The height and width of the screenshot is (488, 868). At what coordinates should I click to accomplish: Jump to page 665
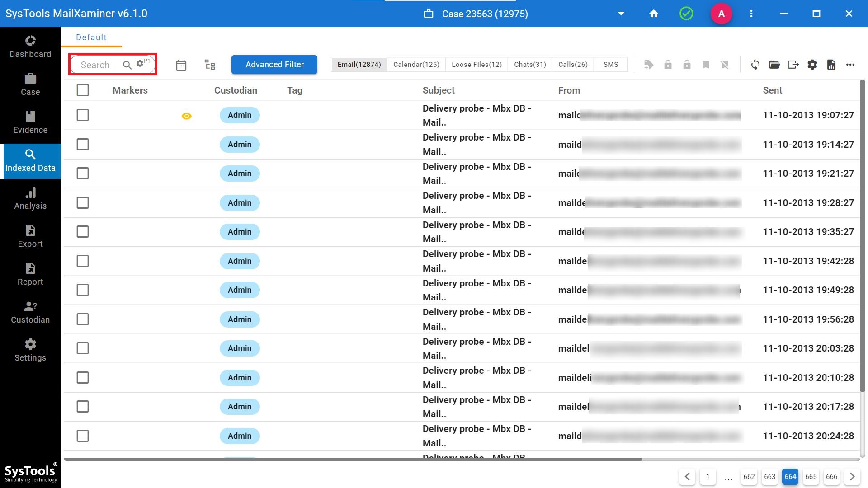pos(811,477)
